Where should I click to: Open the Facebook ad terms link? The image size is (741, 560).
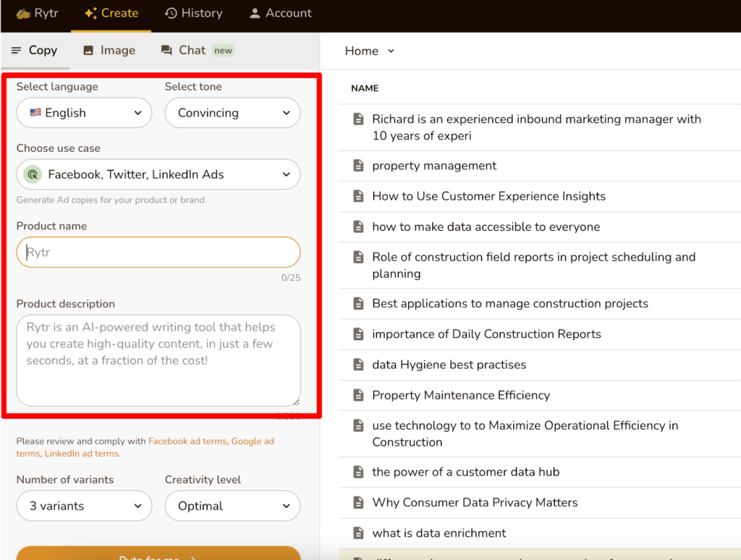(x=187, y=441)
